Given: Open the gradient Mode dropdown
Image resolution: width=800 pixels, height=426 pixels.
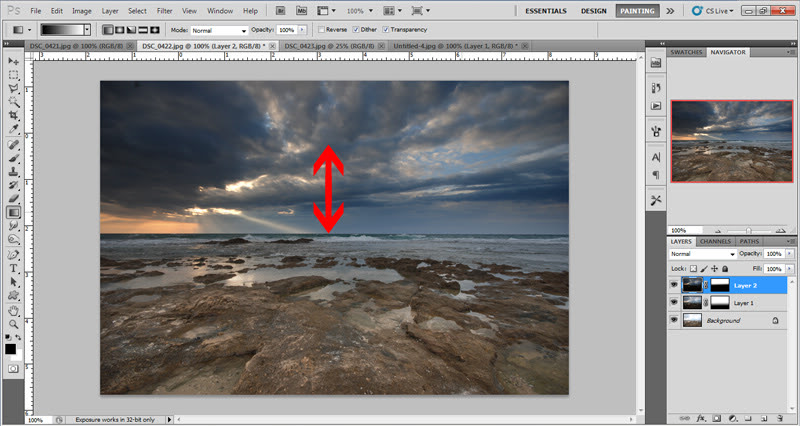Looking at the screenshot, I should point(219,30).
